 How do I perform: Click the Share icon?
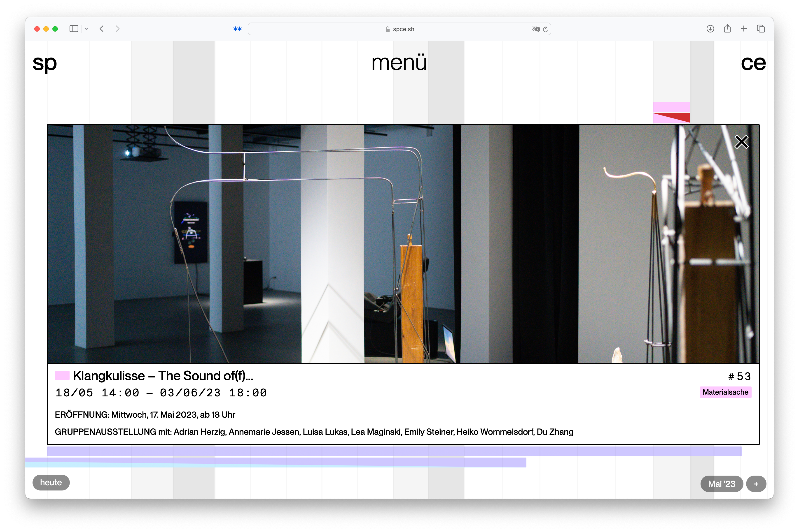point(727,29)
